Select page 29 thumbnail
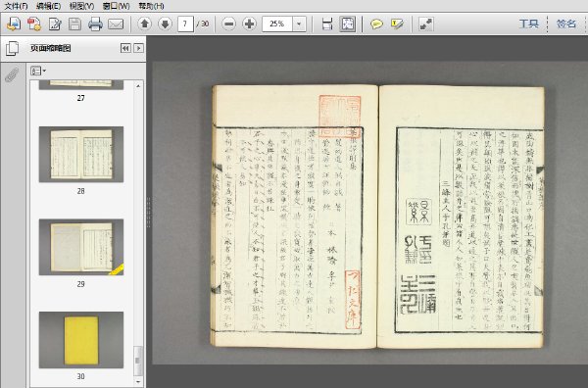Image resolution: width=588 pixels, height=388 pixels. coord(81,247)
